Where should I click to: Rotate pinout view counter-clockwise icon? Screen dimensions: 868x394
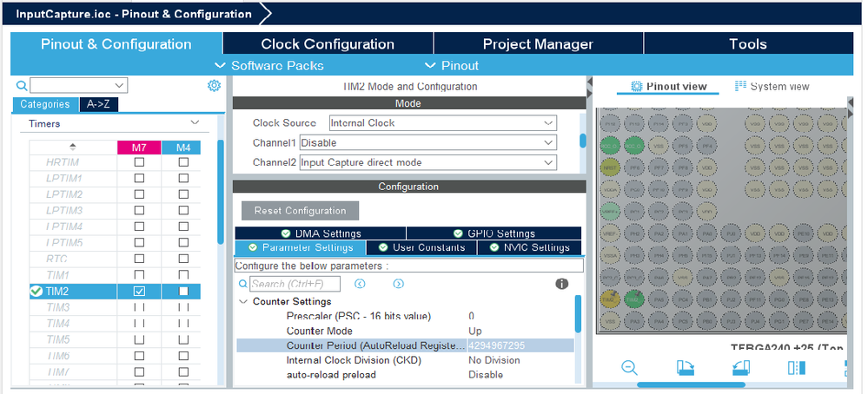(741, 367)
